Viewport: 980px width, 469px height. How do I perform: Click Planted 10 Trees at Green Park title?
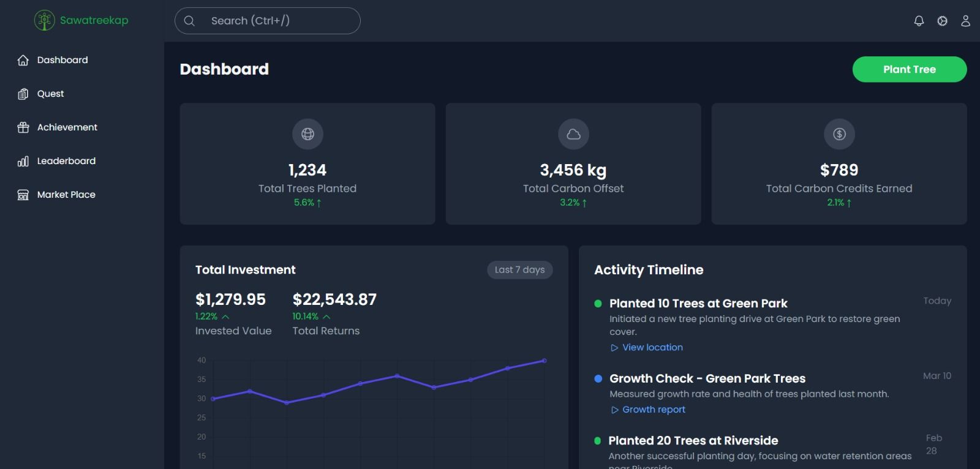(x=698, y=304)
